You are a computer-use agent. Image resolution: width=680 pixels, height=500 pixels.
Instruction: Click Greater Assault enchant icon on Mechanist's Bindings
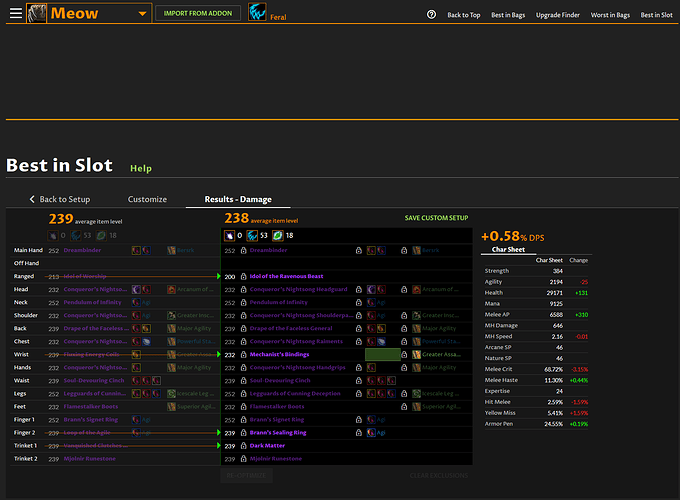(x=416, y=354)
